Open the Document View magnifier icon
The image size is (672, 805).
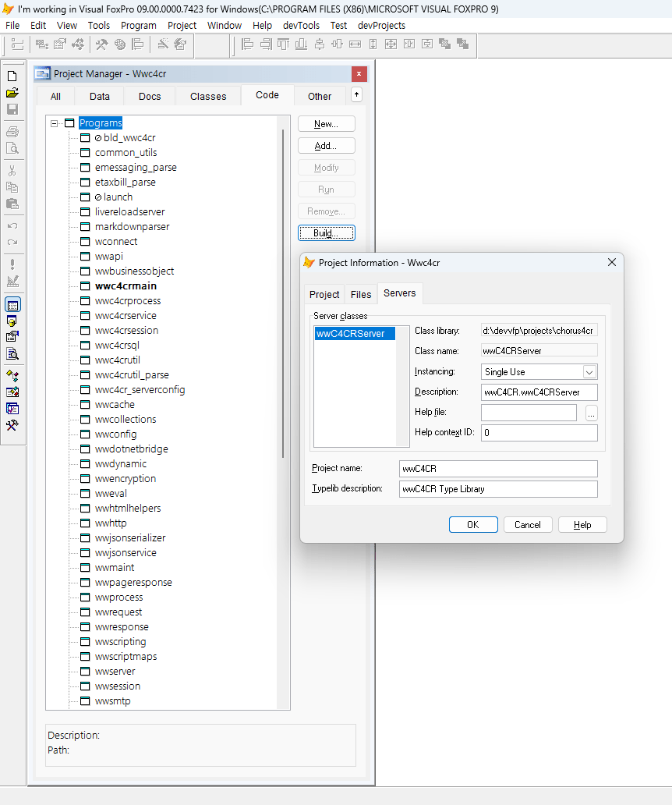(12, 353)
